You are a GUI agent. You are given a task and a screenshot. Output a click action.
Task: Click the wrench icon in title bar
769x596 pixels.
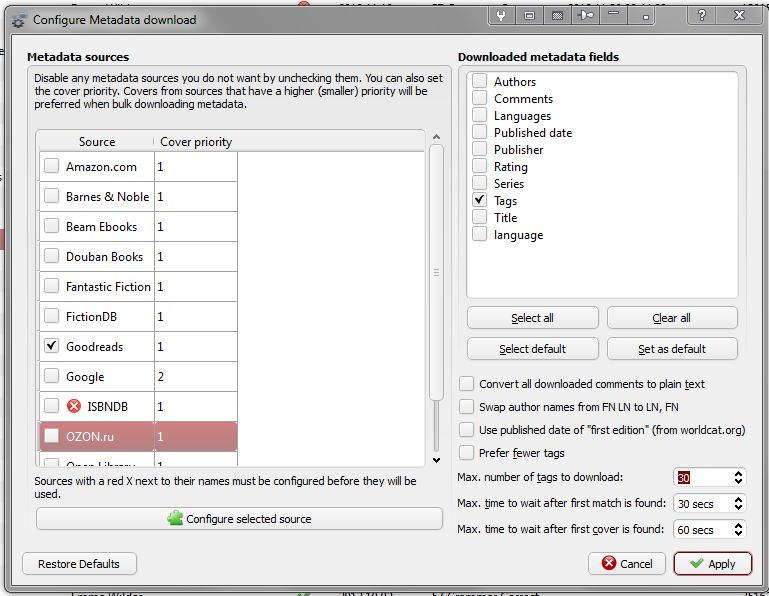(501, 16)
